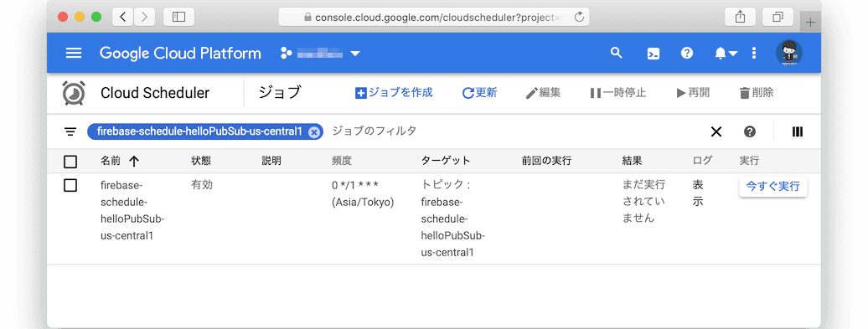This screenshot has height=329, width=868.
Task: Click the 有効 status cell
Action: point(201,185)
